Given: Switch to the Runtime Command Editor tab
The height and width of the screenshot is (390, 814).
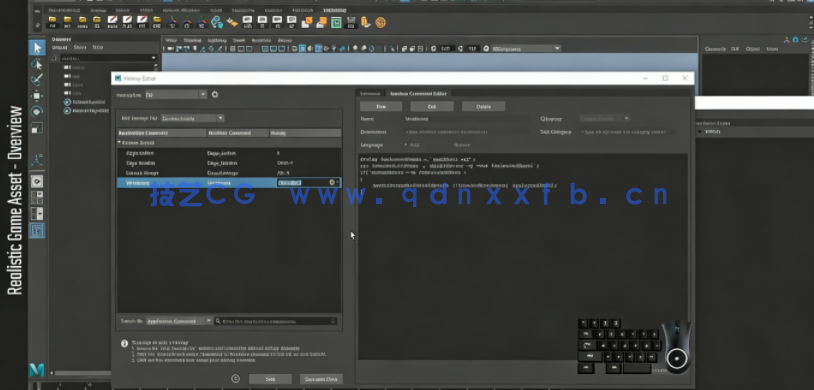Looking at the screenshot, I should pyautogui.click(x=419, y=93).
